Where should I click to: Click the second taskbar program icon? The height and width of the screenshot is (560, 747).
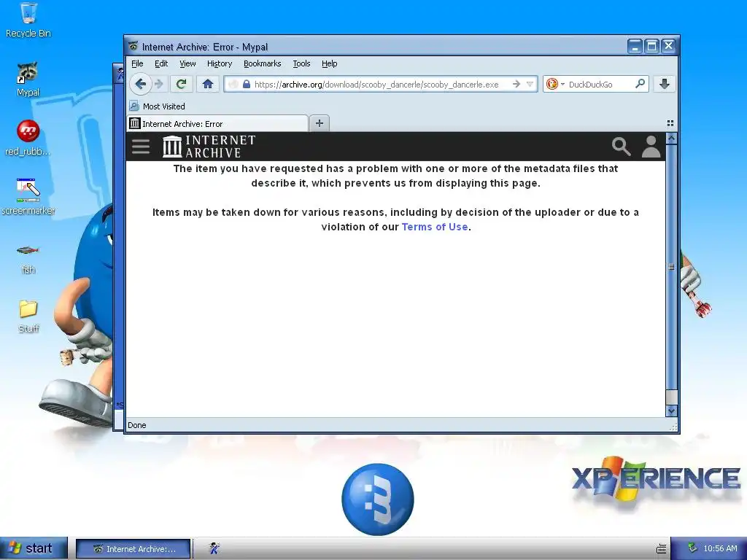(214, 548)
